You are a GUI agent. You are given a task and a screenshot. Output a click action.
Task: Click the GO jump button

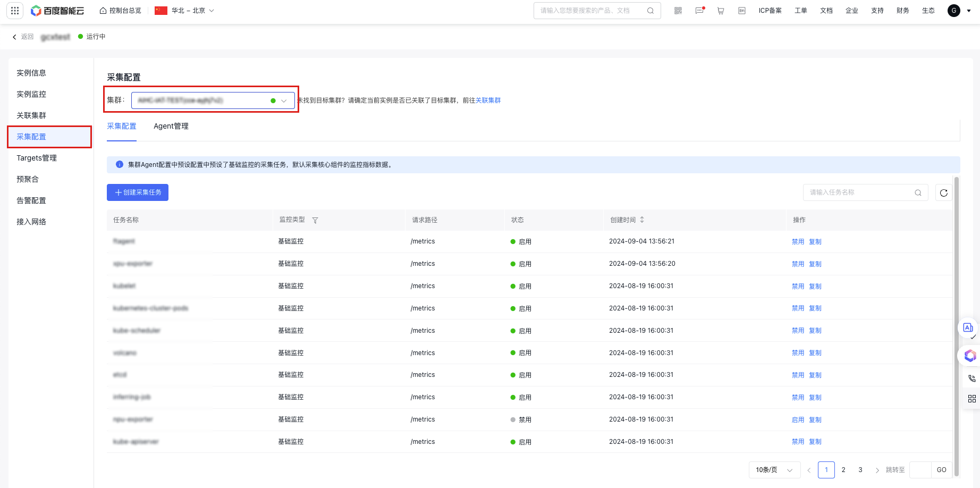(x=942, y=470)
